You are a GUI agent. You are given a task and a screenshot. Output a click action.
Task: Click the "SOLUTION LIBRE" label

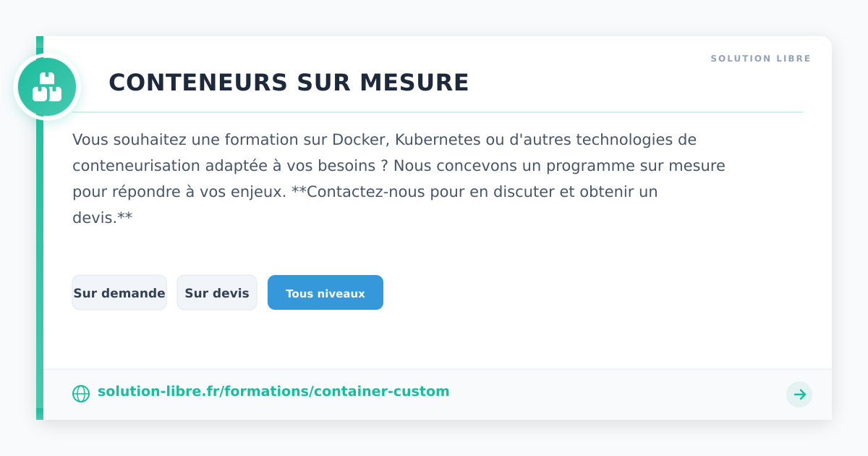pos(760,59)
